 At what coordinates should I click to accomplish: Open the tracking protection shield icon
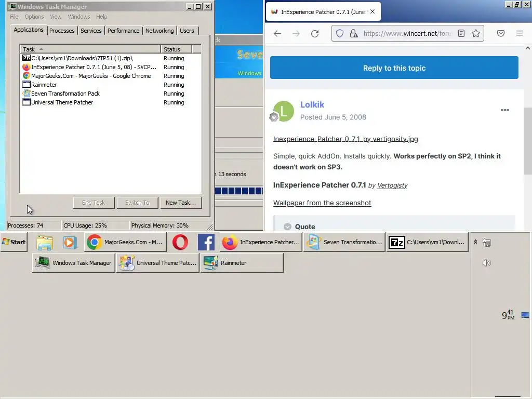(340, 33)
